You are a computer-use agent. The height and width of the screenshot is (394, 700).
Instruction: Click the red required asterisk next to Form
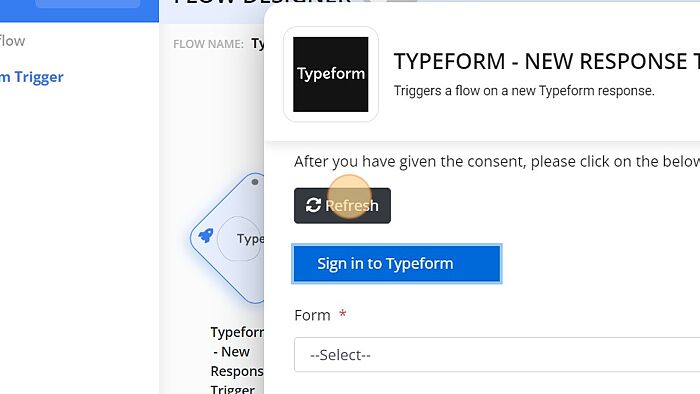(x=342, y=313)
